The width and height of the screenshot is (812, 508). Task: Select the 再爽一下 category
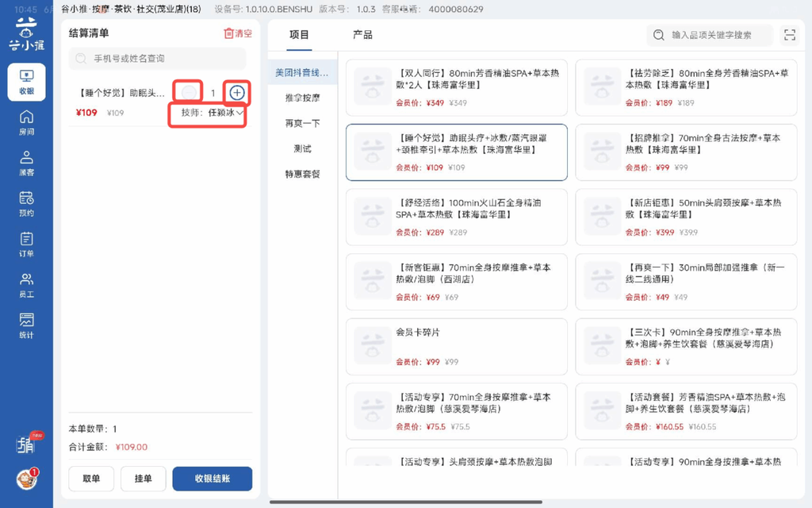(302, 123)
